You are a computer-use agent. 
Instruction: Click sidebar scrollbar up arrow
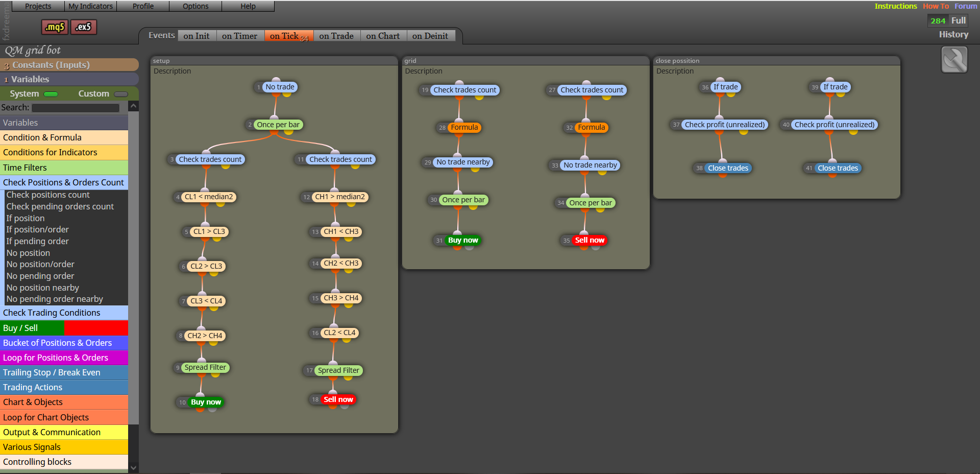pyautogui.click(x=133, y=106)
